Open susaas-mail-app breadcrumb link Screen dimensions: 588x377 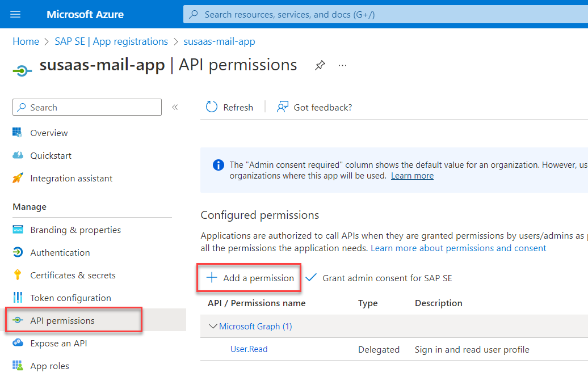click(220, 41)
